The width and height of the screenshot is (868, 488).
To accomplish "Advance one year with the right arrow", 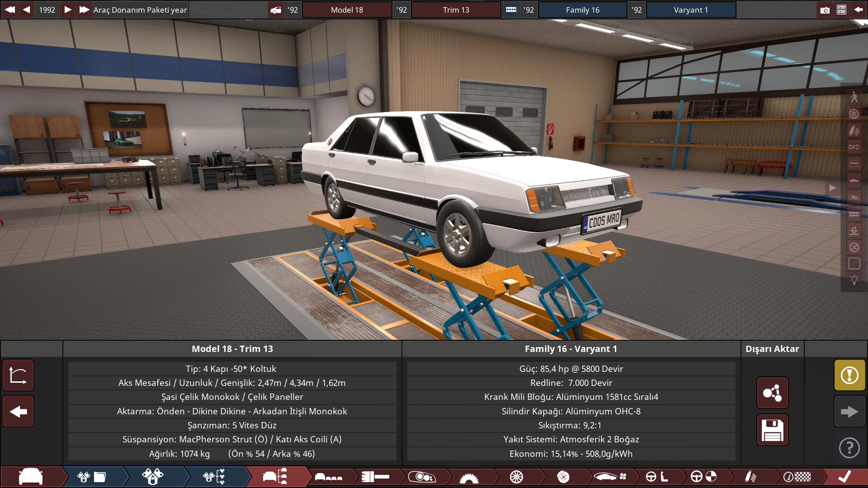I will 67,9.
